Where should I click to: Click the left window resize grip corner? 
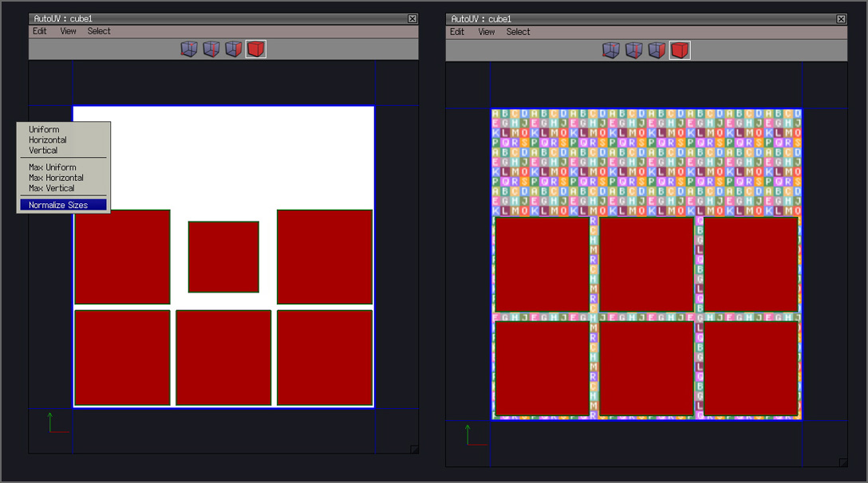tap(414, 450)
